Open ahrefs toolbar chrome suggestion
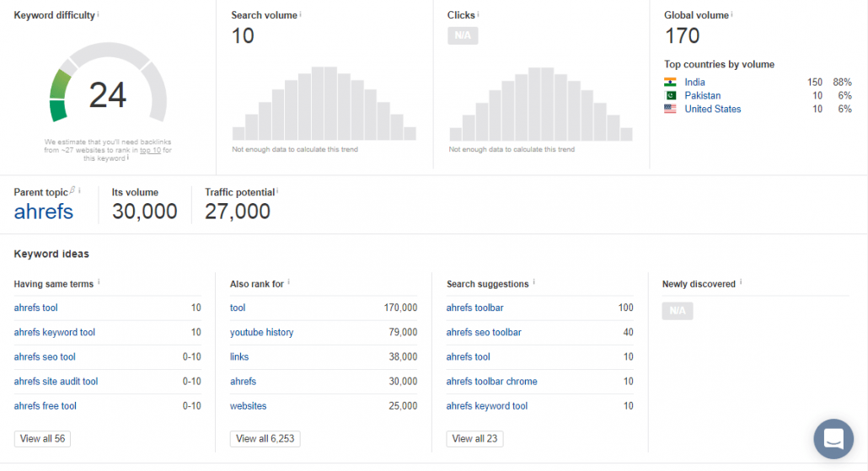The image size is (868, 471). click(x=491, y=382)
